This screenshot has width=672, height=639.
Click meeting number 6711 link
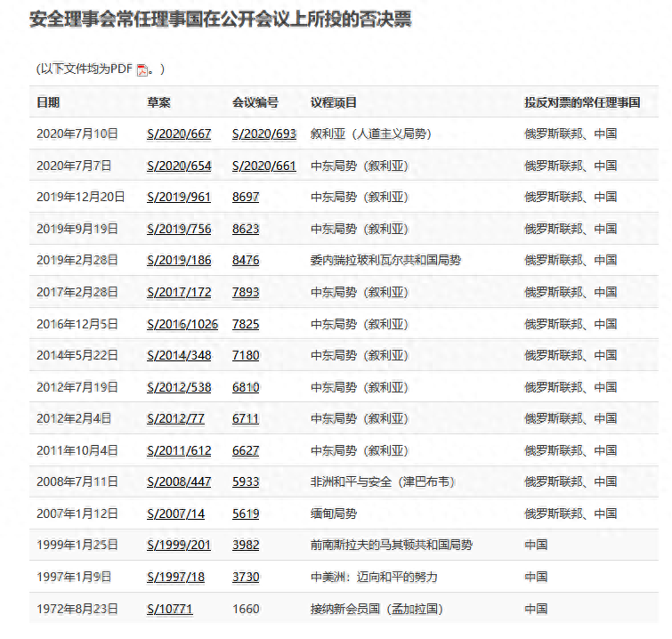(x=246, y=418)
